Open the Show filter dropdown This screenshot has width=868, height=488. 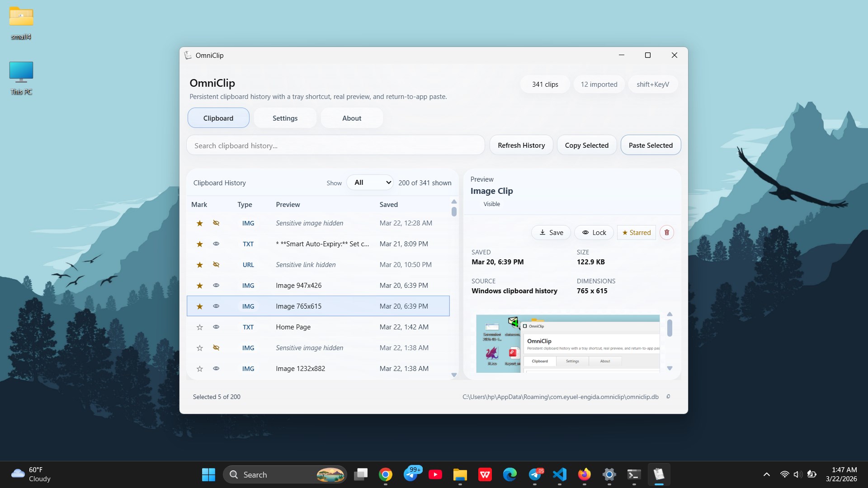coord(370,183)
